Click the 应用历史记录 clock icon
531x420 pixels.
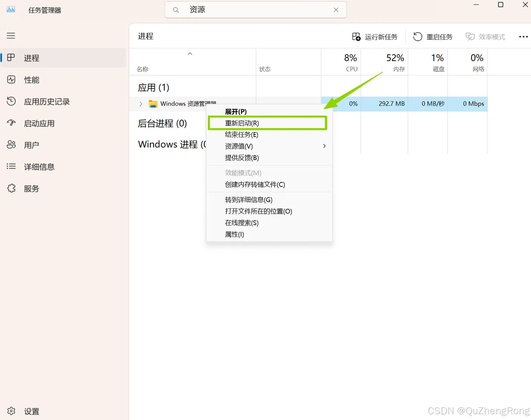click(11, 101)
